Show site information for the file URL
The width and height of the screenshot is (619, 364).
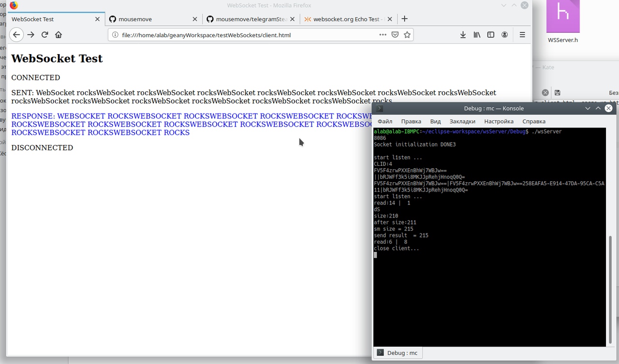click(x=115, y=35)
